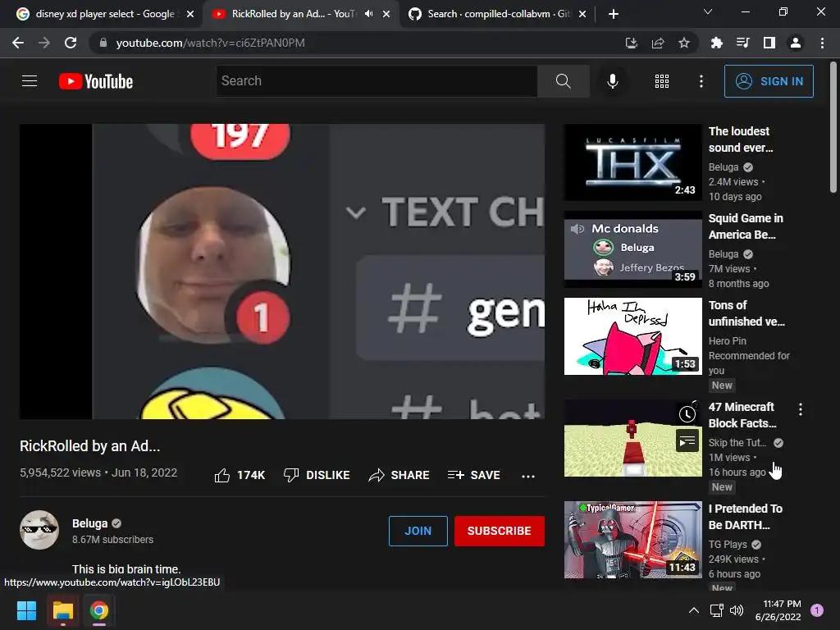
Task: Click the page vertical scrollbar
Action: coord(833,129)
